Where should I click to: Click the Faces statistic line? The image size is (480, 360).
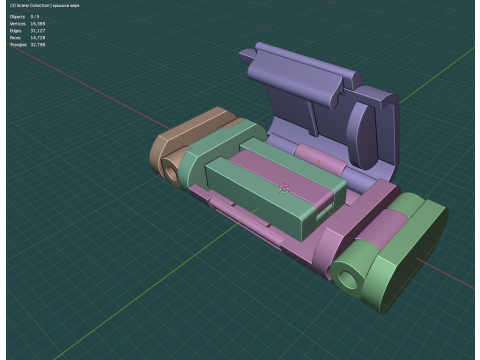(27, 38)
